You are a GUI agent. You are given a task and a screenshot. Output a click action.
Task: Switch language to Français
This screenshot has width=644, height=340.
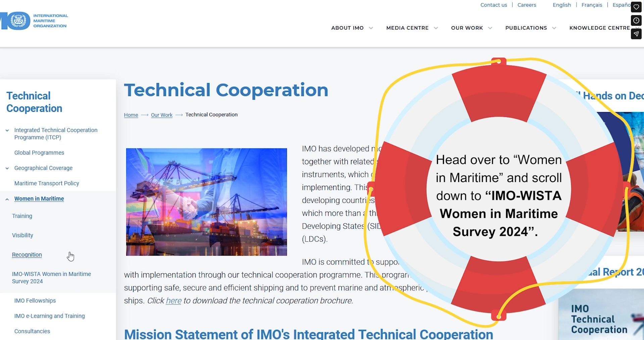[x=592, y=5]
